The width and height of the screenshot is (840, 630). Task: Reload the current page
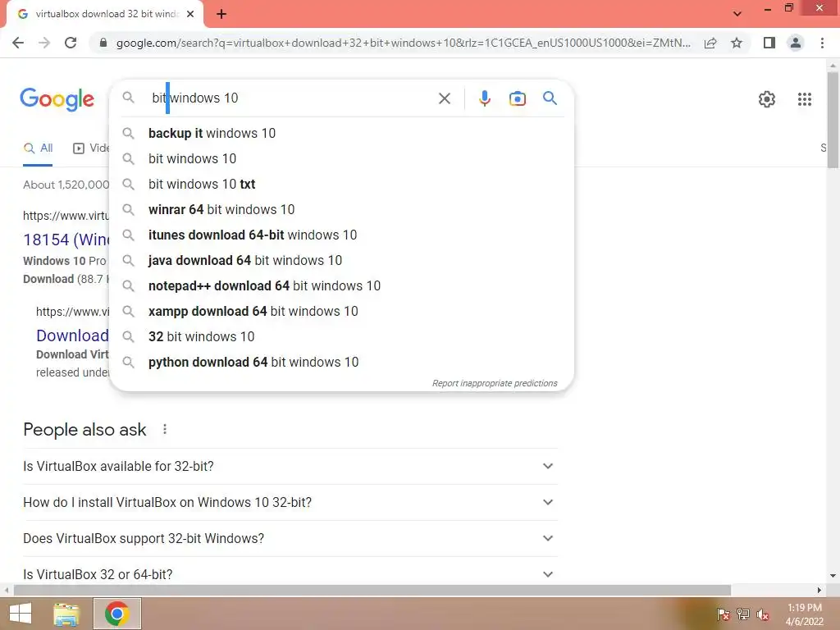[71, 43]
